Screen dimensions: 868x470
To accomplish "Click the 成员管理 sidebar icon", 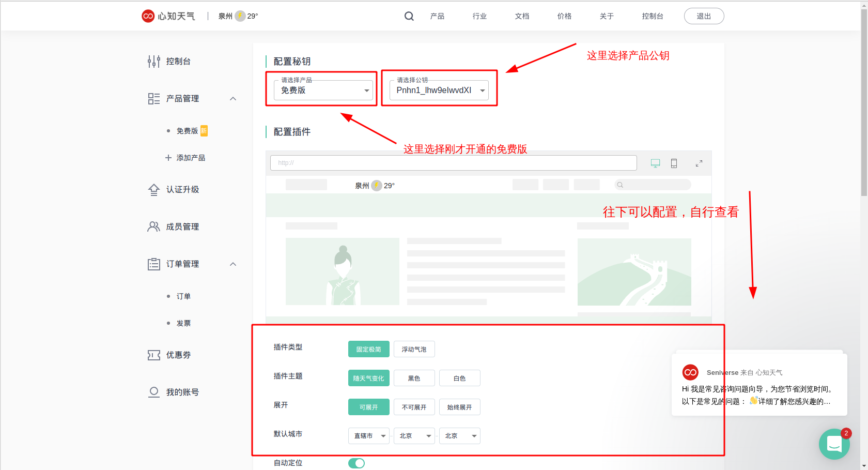I will (153, 226).
